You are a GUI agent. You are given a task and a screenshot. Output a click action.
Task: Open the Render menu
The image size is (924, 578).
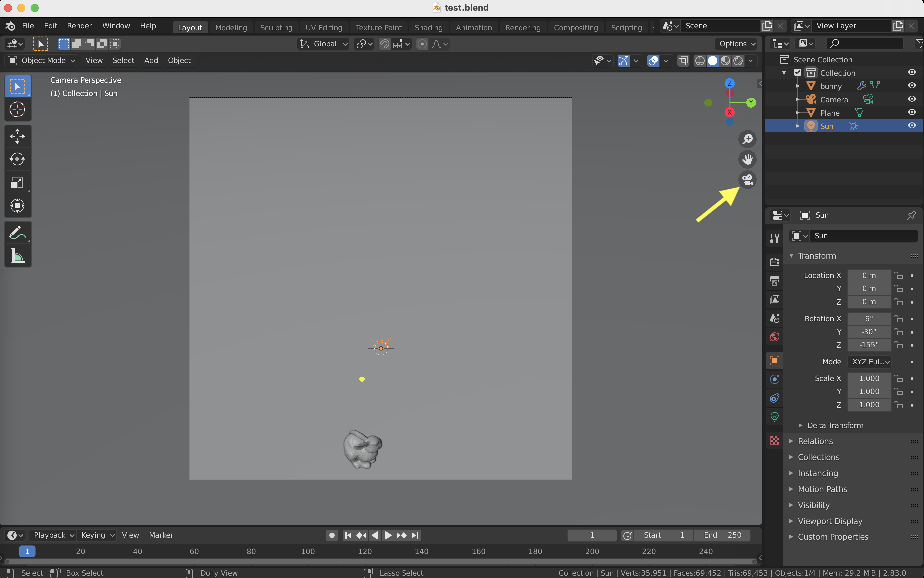pyautogui.click(x=79, y=26)
